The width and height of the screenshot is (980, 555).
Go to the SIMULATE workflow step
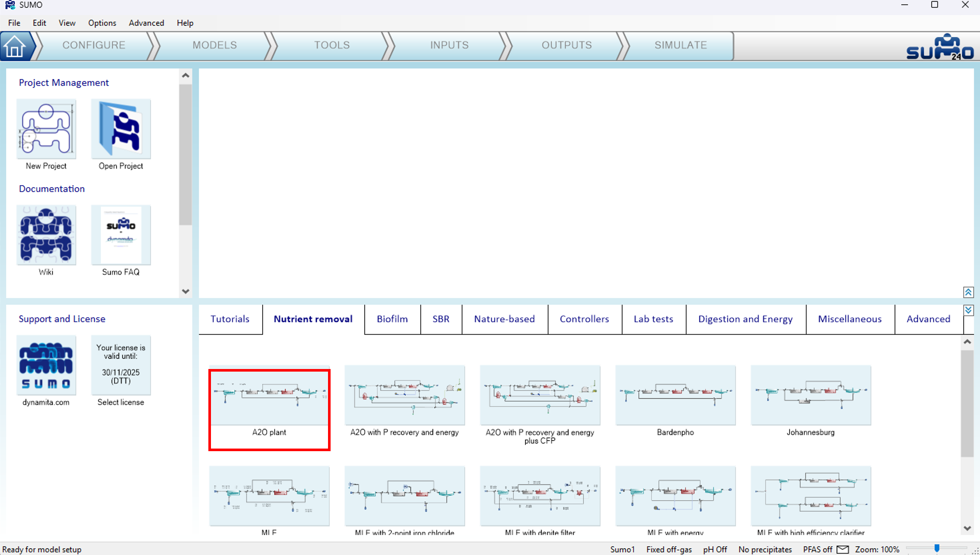coord(680,45)
